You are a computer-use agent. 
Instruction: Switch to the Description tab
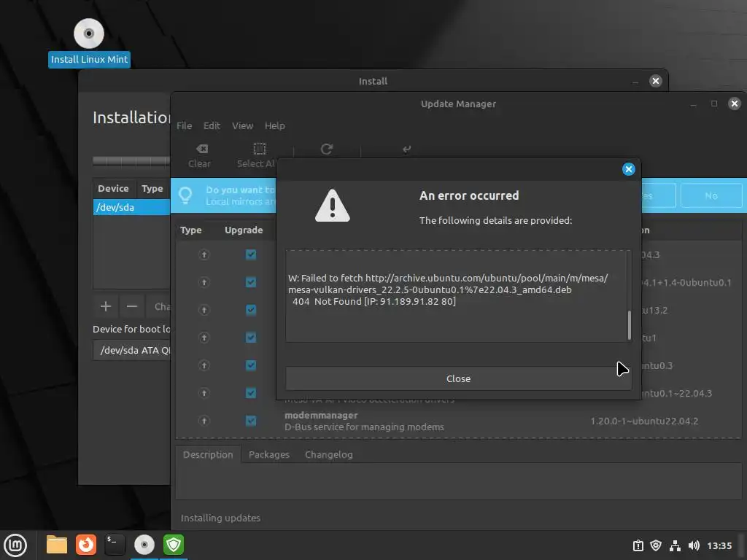click(x=208, y=455)
